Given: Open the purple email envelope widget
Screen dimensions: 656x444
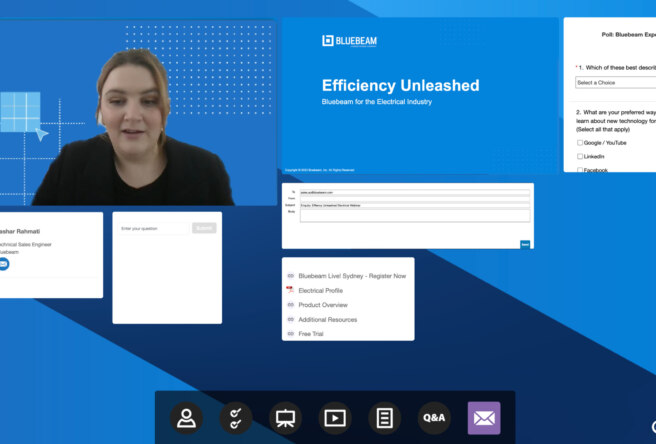Looking at the screenshot, I should pyautogui.click(x=484, y=418).
